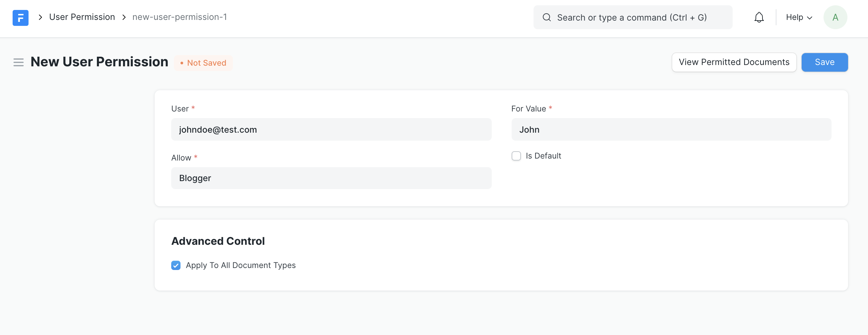The image size is (868, 335).
Task: Click the Frappe logo icon
Action: [20, 18]
